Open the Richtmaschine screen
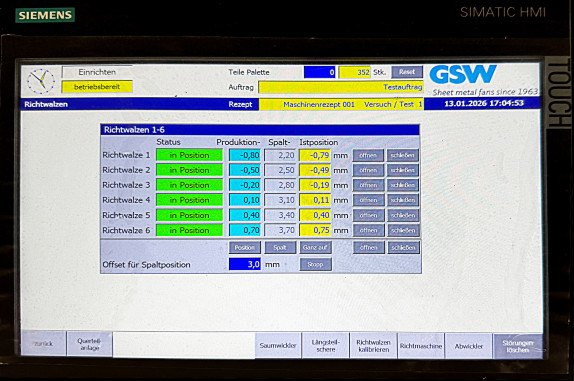574x381 pixels. (421, 346)
